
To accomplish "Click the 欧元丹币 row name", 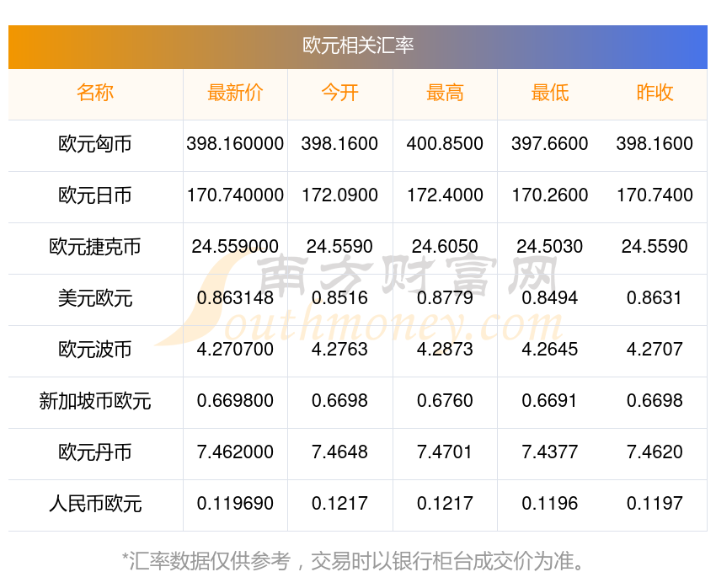I will coord(95,452).
